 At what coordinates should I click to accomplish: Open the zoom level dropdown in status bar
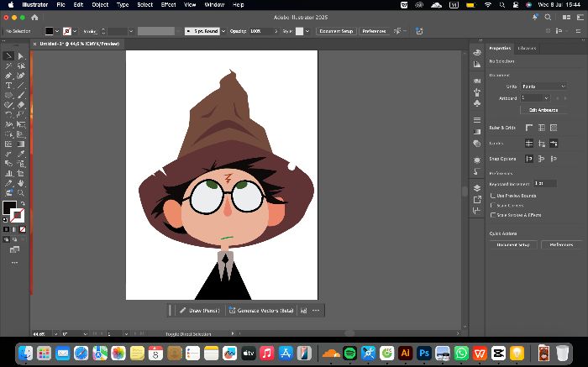tap(55, 333)
